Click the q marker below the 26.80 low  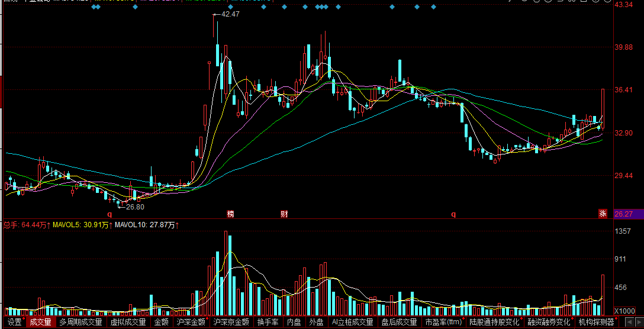click(x=110, y=214)
